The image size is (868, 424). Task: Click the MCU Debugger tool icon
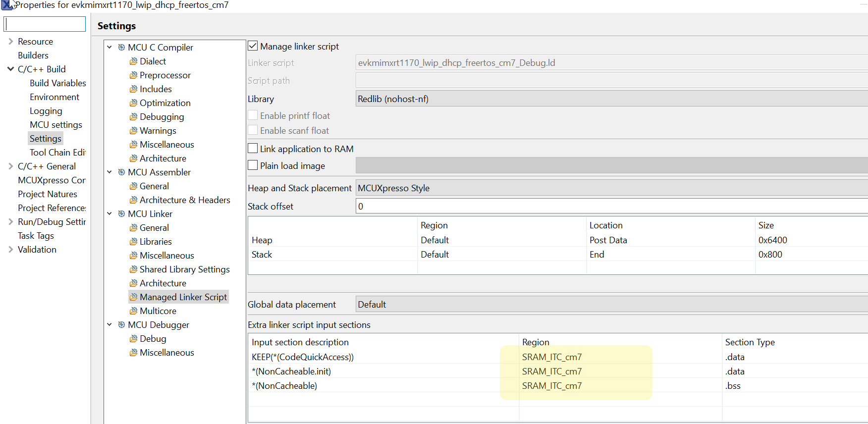(121, 325)
